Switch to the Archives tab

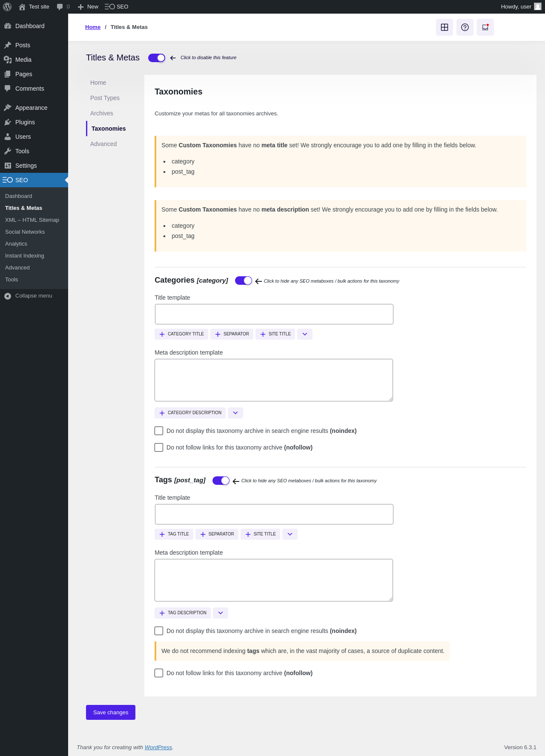point(102,113)
